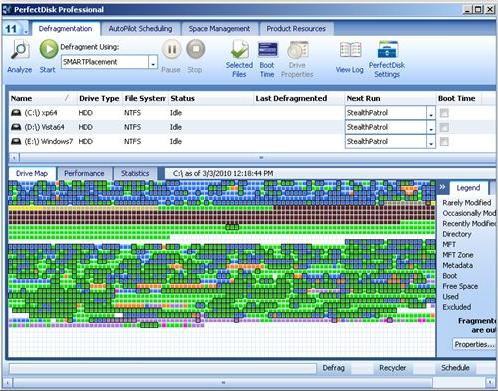Sort by the File System column header
This screenshot has width=498, height=391.
[145, 98]
